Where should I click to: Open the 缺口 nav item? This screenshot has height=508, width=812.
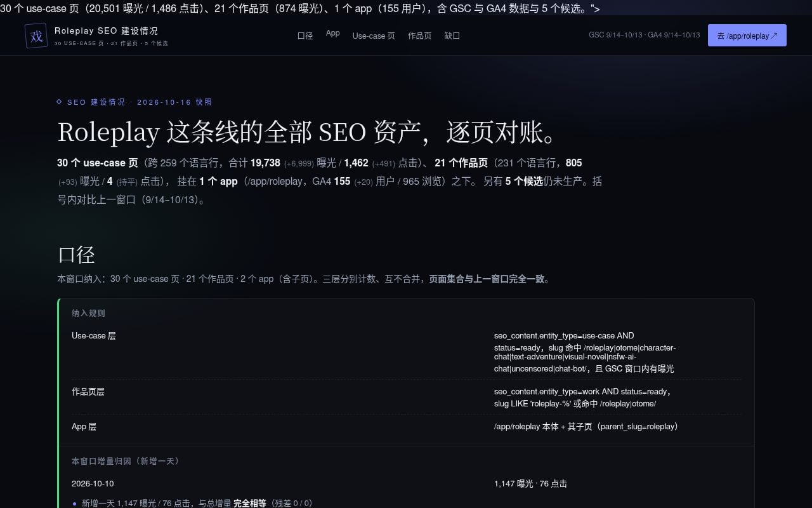coord(452,36)
